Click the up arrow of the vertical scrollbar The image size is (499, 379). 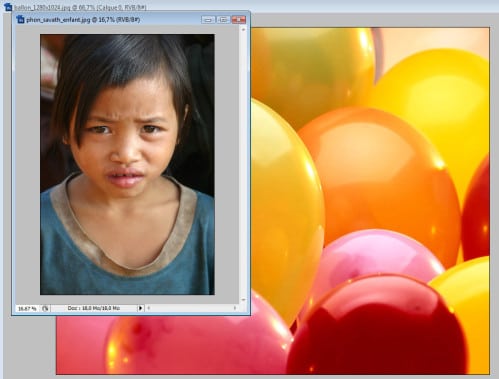[243, 30]
